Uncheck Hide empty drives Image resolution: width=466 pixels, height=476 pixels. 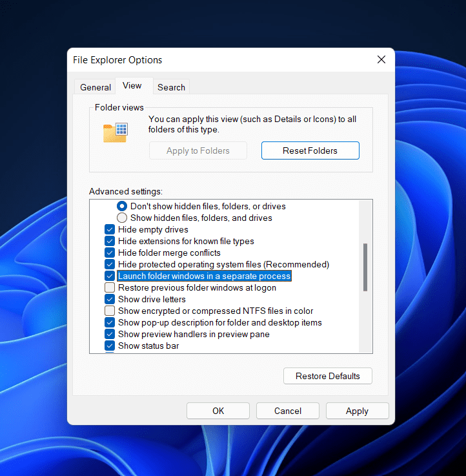(x=110, y=229)
